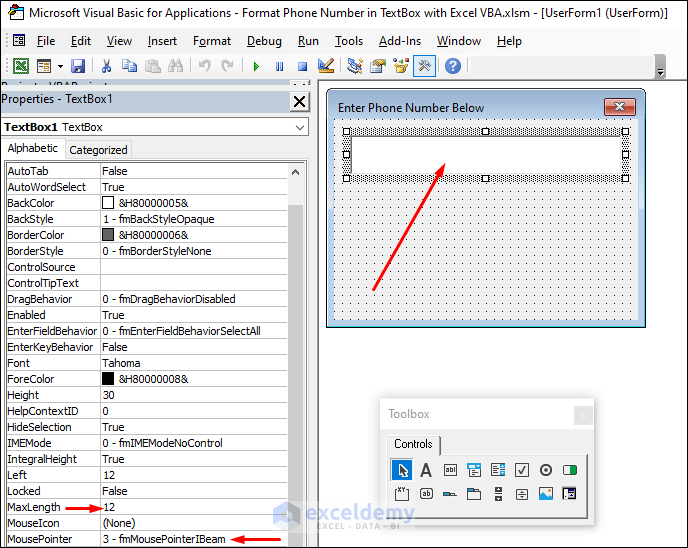The image size is (688, 548).
Task: Open the Add-Ins menu
Action: click(400, 41)
